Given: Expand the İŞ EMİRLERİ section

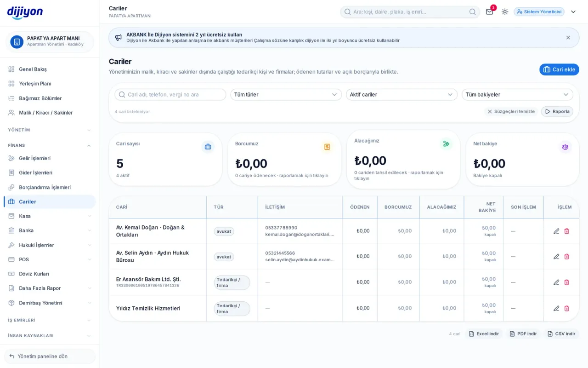Looking at the screenshot, I should point(50,320).
